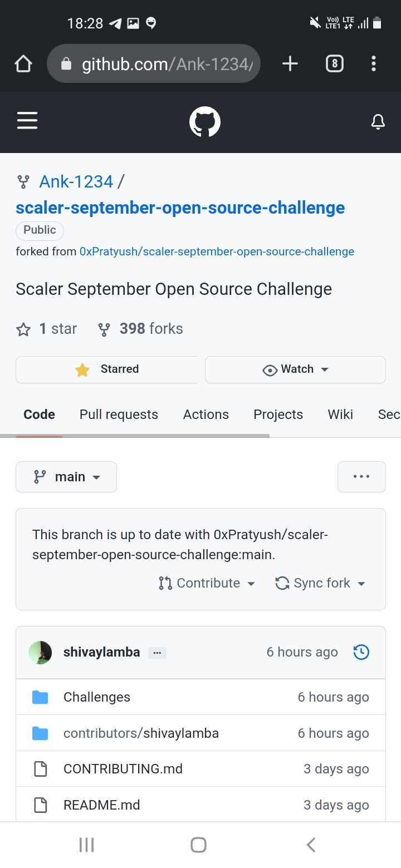This screenshot has height=868, width=401.
Task: Unstar the repository via Starred button
Action: [106, 369]
